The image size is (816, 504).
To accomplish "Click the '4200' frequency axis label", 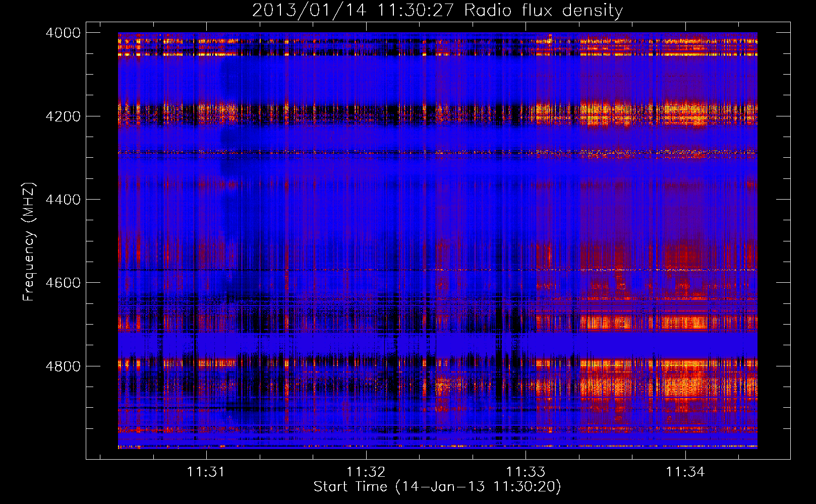I will (x=63, y=116).
